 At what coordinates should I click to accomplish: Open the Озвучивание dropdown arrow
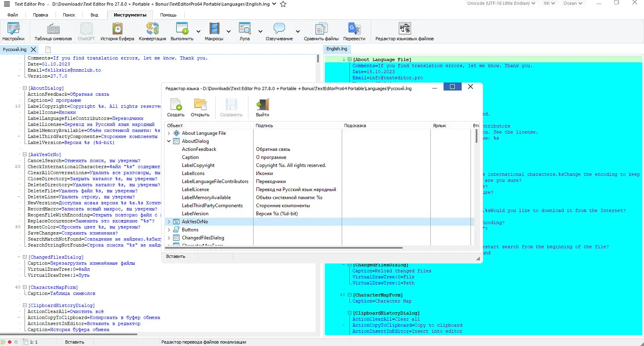pyautogui.click(x=298, y=31)
